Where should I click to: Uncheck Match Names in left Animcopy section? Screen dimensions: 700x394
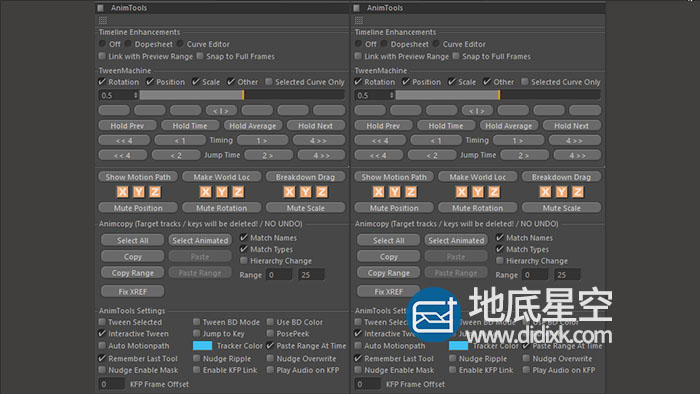(x=244, y=237)
